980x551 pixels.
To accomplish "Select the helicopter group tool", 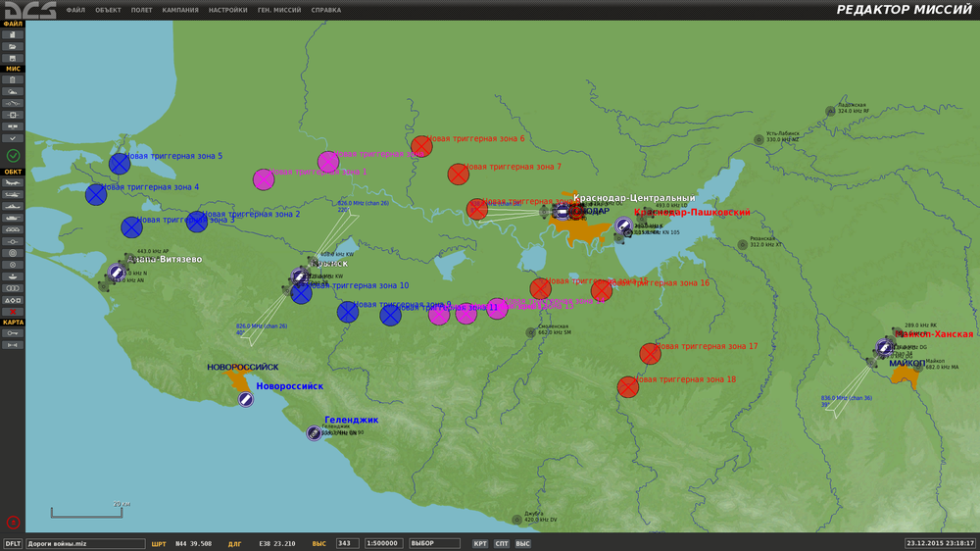I will 13,194.
